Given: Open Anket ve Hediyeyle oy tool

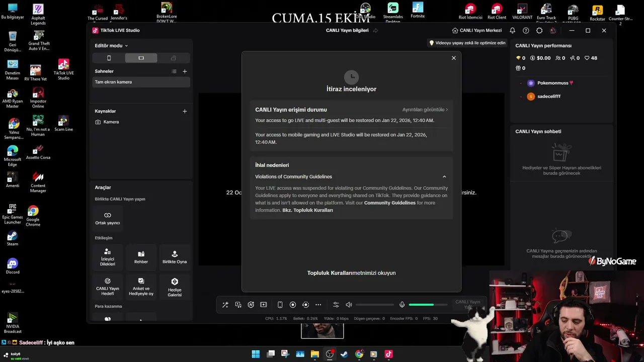Looking at the screenshot, I should coord(141,287).
